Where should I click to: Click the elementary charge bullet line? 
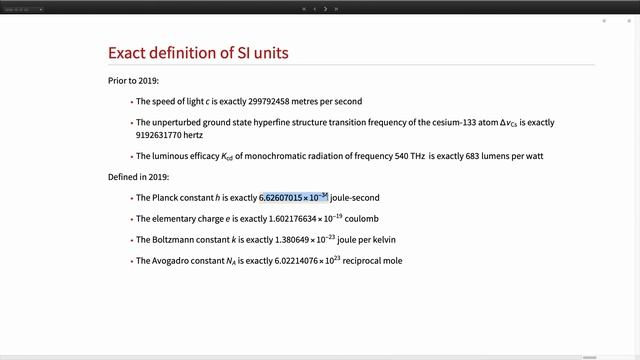click(257, 219)
